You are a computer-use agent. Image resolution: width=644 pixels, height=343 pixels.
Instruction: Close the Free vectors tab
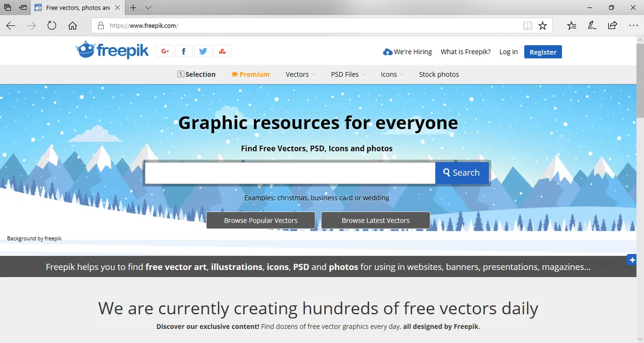pyautogui.click(x=117, y=8)
